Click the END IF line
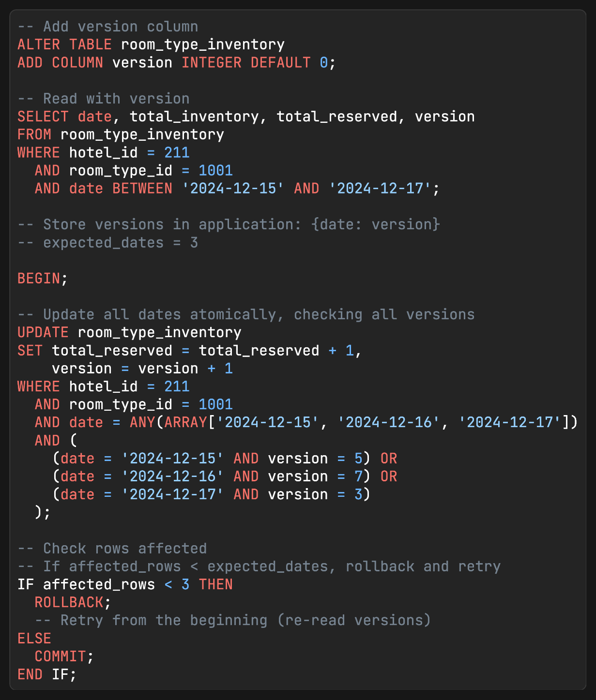The height and width of the screenshot is (700, 596). pos(47,674)
